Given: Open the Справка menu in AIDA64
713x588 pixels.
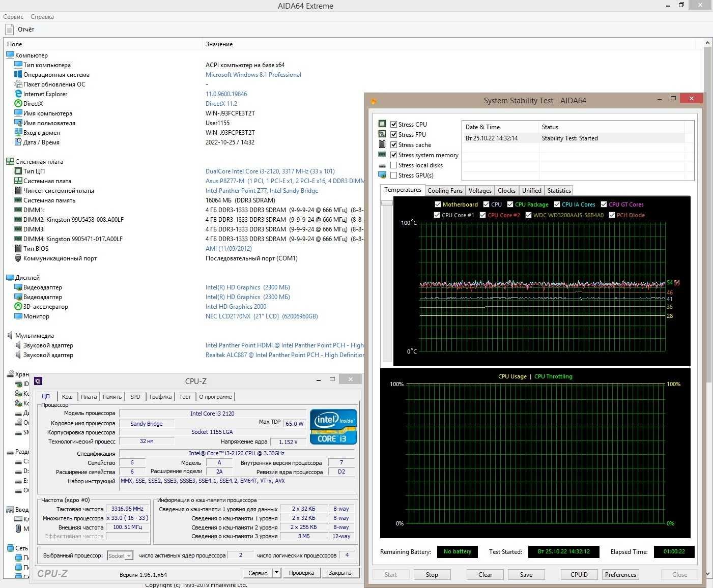Looking at the screenshot, I should pos(42,17).
